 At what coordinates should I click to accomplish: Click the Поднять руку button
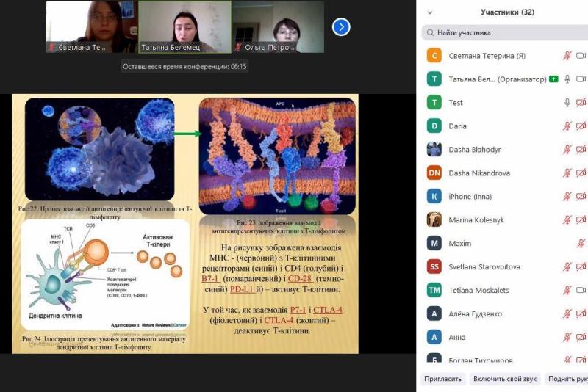566,379
